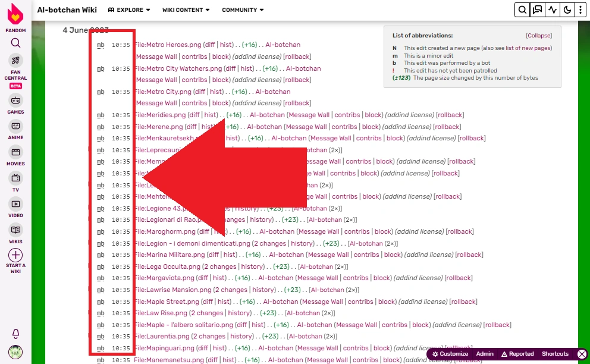Viewport: 590px width, 364px height.
Task: Open Shortcuts in the bottom toolbar
Action: pos(555,354)
